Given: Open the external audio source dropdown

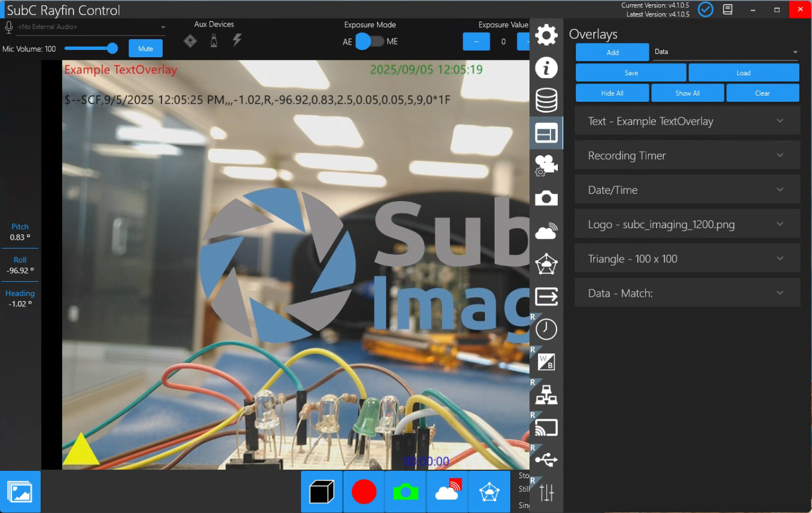Looking at the screenshot, I should pos(90,27).
